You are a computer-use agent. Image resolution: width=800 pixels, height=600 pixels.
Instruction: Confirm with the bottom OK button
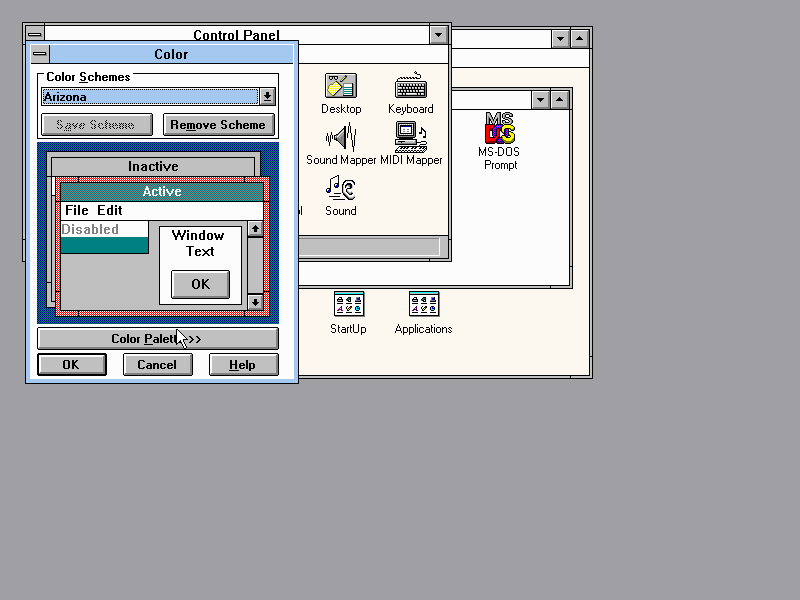pos(70,365)
